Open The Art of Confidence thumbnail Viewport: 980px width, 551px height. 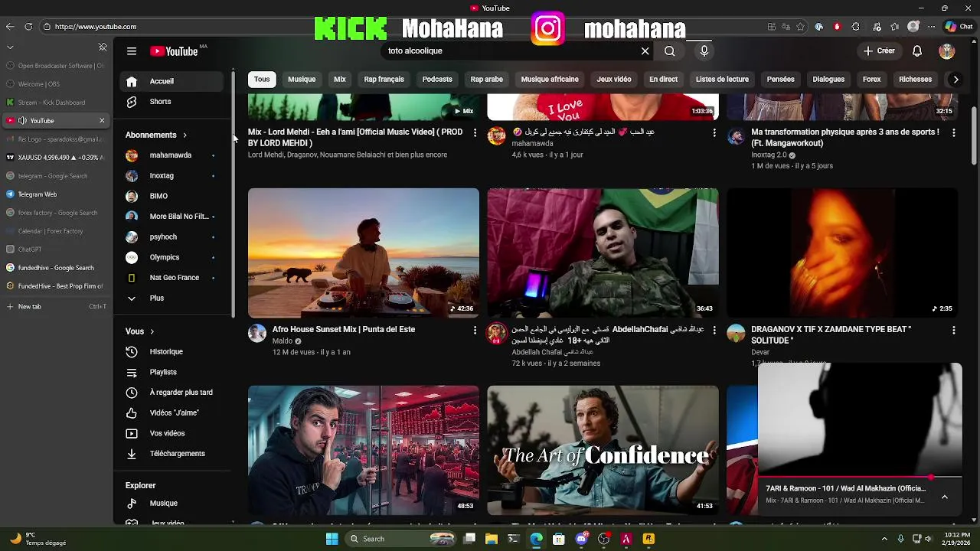[603, 450]
